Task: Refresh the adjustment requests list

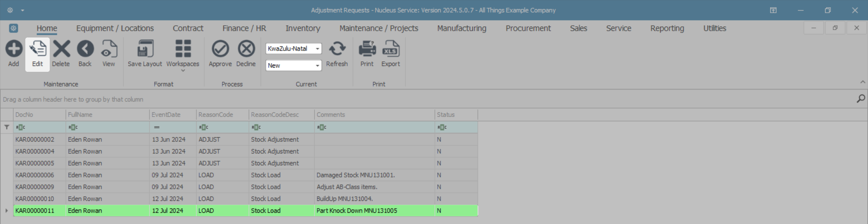Action: click(337, 49)
